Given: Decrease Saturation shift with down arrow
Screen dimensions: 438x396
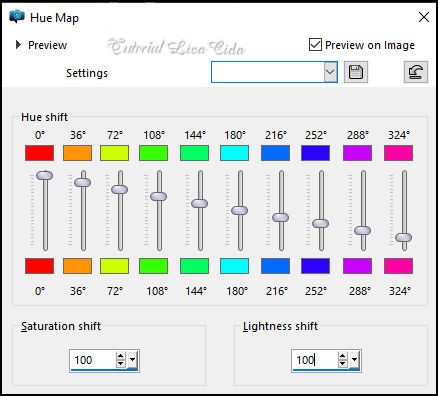Looking at the screenshot, I should (121, 364).
